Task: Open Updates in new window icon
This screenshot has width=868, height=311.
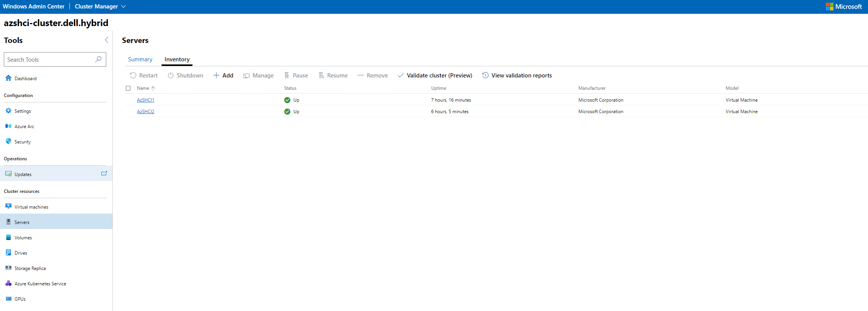Action: (x=104, y=173)
